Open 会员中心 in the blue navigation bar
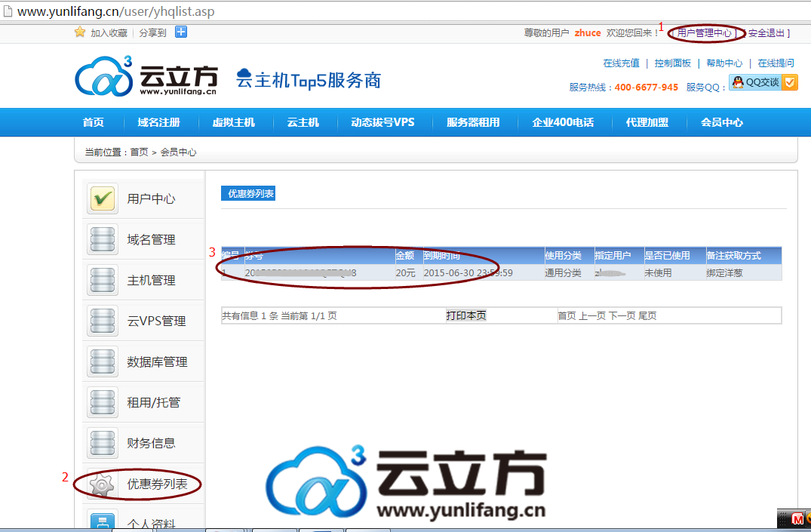 [722, 123]
